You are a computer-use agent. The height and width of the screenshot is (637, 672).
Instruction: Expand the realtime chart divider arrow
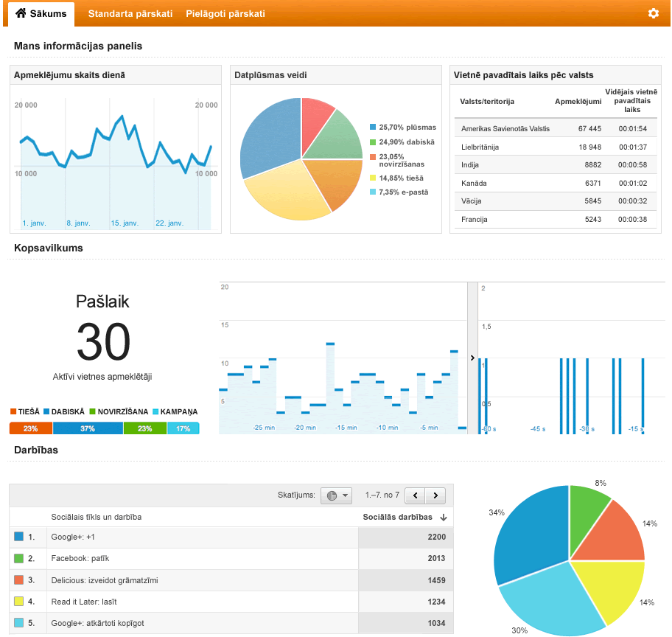point(472,358)
